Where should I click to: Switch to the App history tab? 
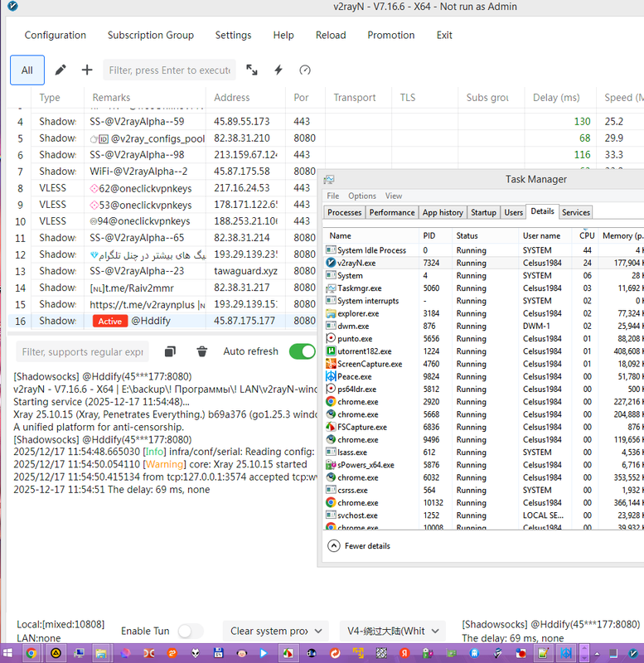pyautogui.click(x=443, y=212)
